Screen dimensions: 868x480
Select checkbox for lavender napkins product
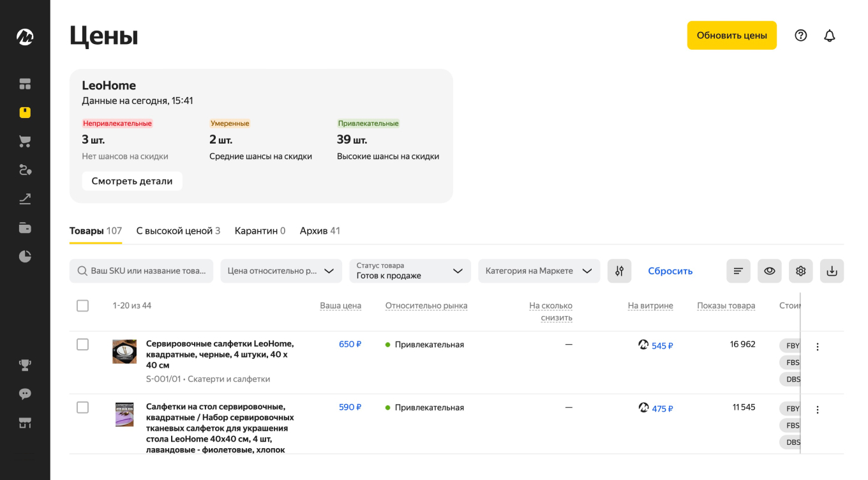coord(82,407)
